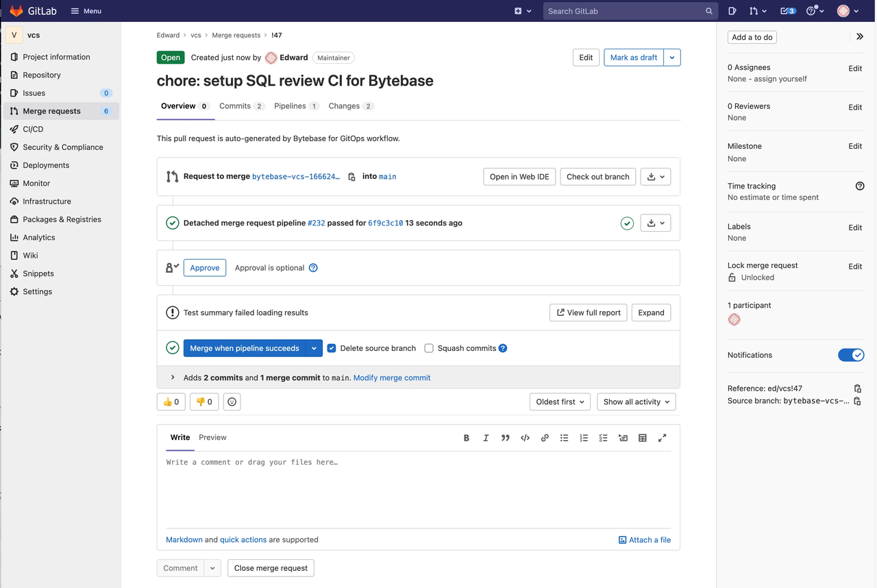Open pipeline #232 details
The image size is (877, 588).
tap(316, 222)
